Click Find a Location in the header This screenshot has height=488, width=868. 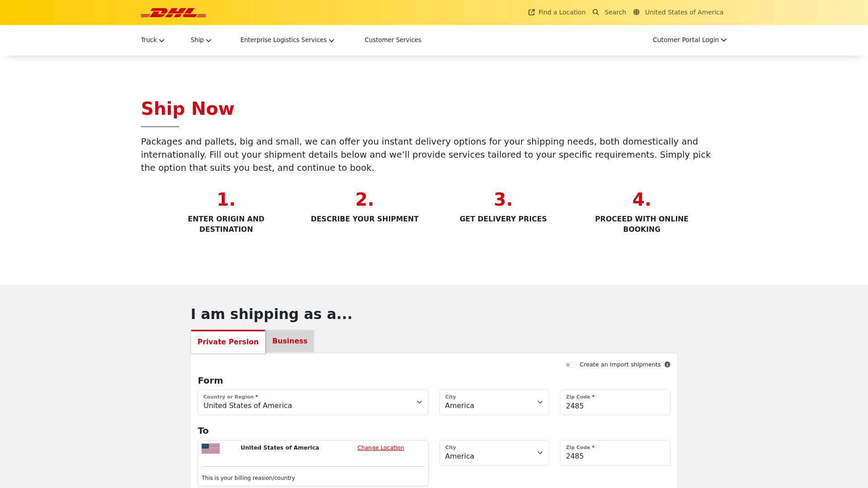tap(561, 12)
